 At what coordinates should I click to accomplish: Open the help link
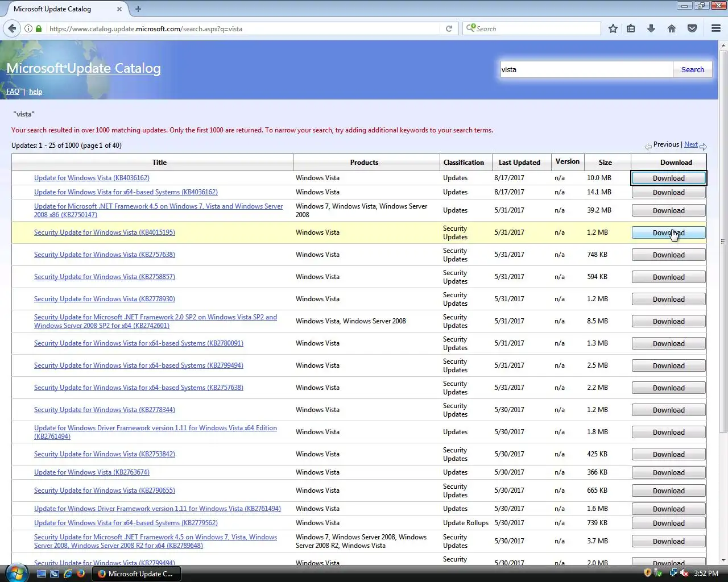tap(35, 92)
